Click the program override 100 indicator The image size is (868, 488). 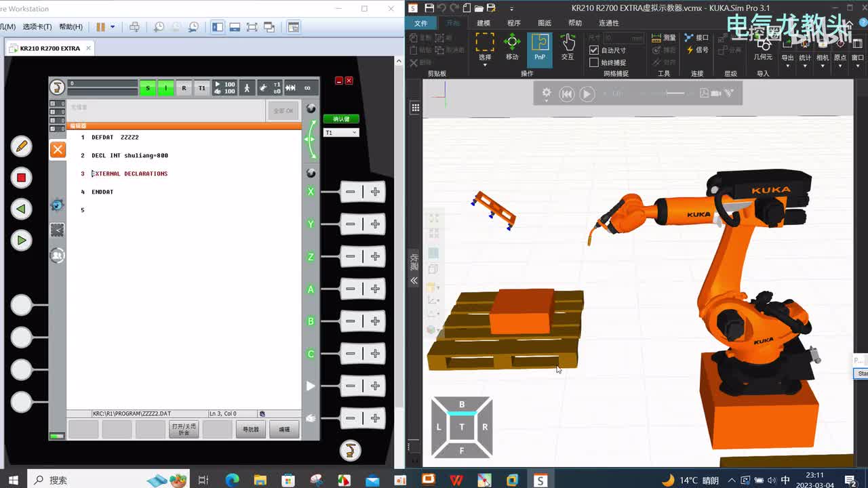click(x=225, y=87)
